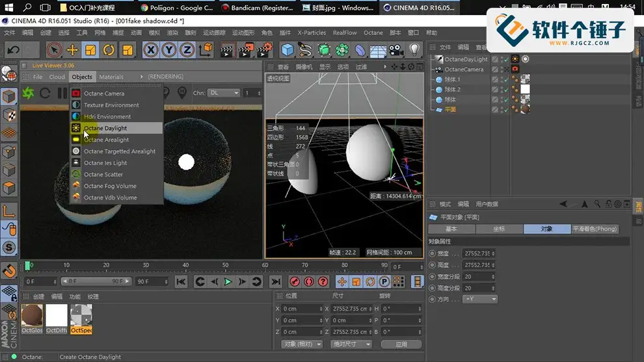Screen dimensions: 644x362
Task: Select OctaneDayLight object in Object Manager
Action: pyautogui.click(x=466, y=59)
